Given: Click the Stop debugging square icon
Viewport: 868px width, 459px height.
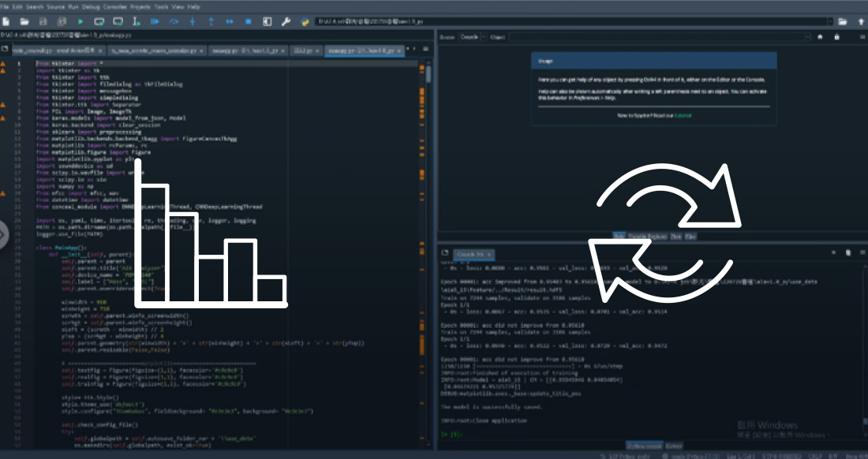Looking at the screenshot, I should point(247,21).
